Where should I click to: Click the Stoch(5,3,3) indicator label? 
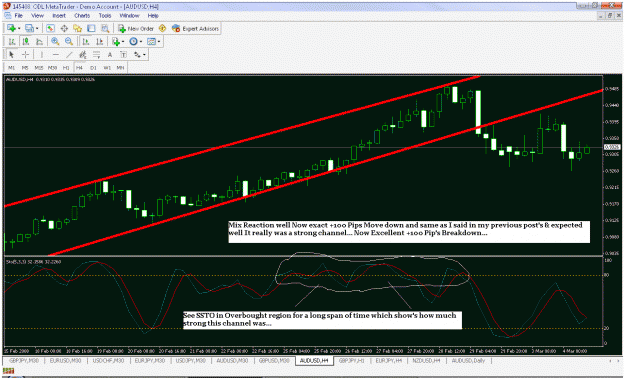(33, 262)
